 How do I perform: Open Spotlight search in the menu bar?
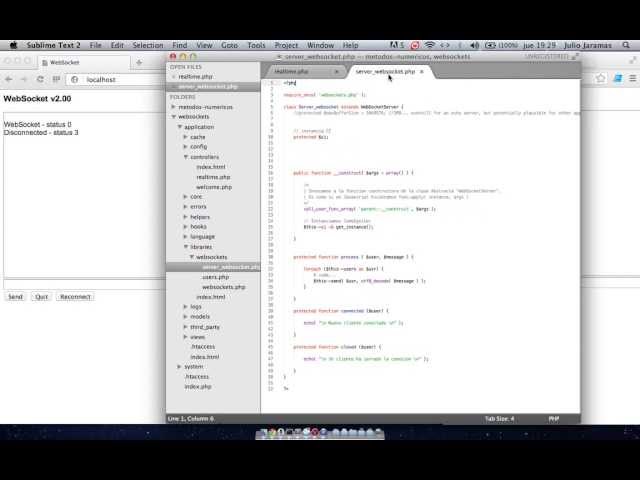pos(626,45)
